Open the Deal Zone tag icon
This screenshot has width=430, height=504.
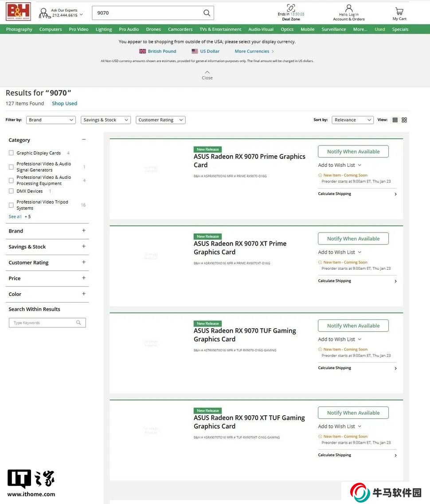[291, 8]
